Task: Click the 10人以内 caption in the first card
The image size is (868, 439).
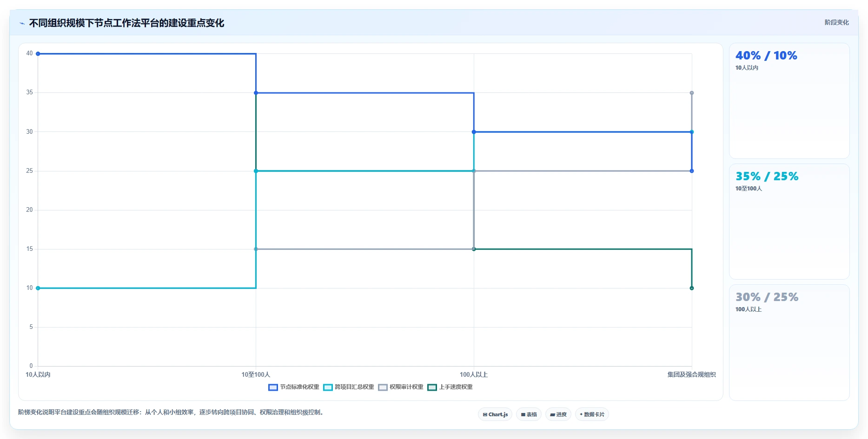Action: [x=747, y=68]
